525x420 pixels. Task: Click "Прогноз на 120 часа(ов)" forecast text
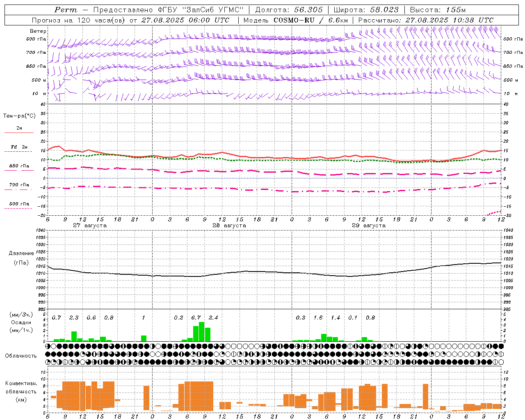click(x=79, y=20)
